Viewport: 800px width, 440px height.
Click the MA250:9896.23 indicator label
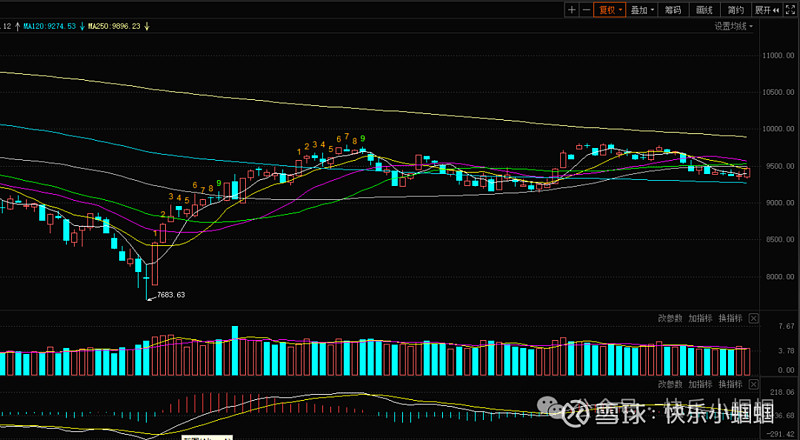point(114,26)
